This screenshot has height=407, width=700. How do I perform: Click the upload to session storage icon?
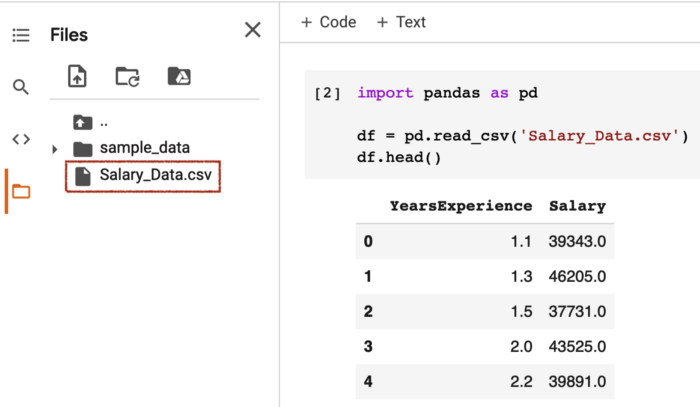tap(77, 76)
